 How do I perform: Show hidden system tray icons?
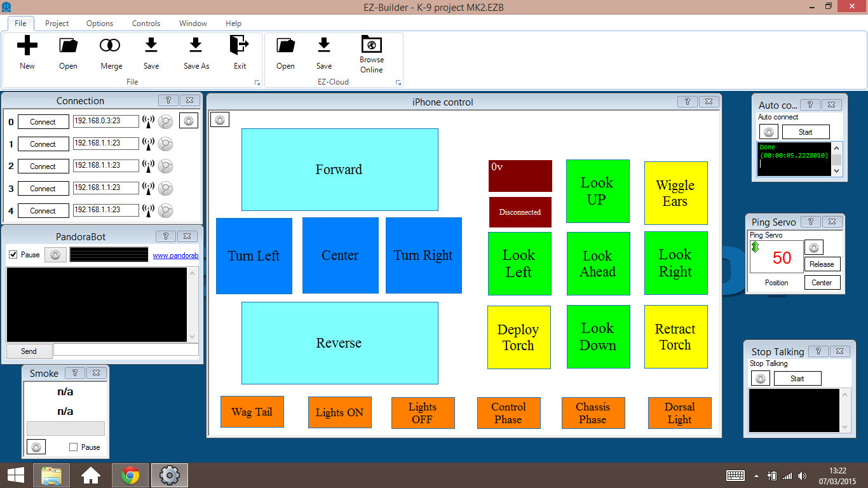[756, 475]
